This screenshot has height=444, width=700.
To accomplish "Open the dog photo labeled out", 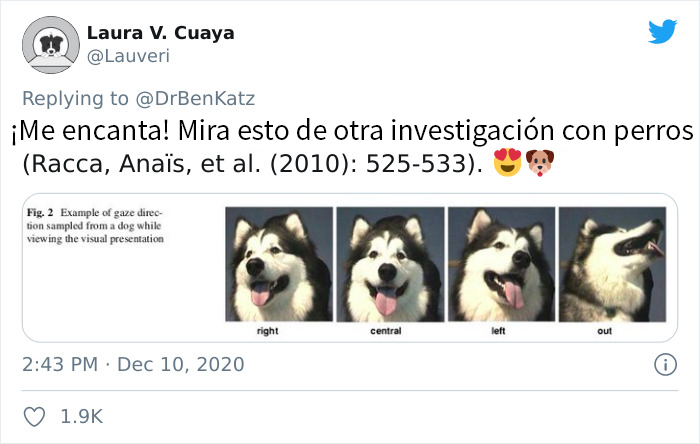I will pyautogui.click(x=612, y=264).
